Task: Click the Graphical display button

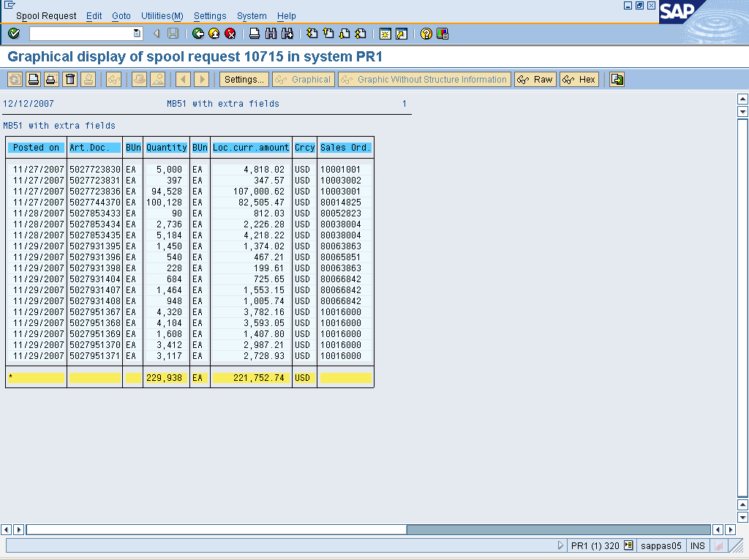Action: point(304,79)
